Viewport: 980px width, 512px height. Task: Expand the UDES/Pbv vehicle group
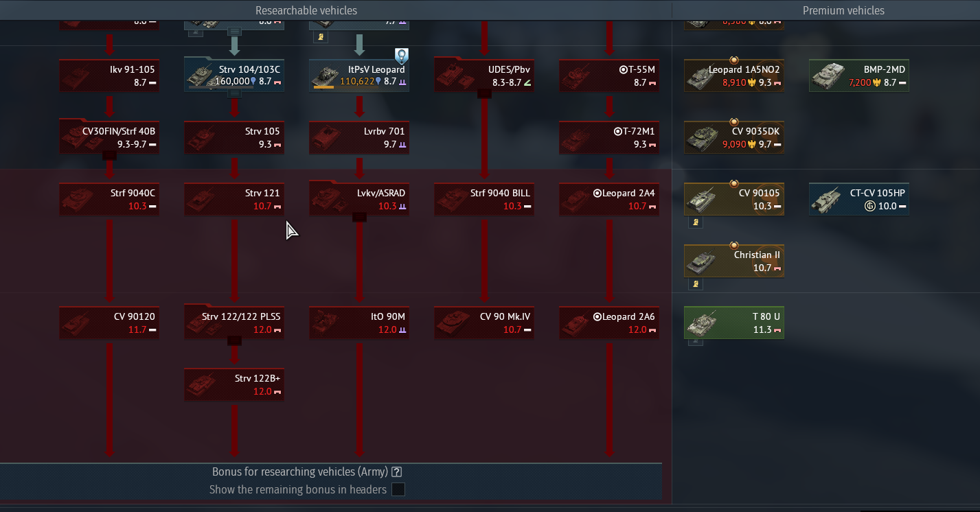(x=484, y=75)
